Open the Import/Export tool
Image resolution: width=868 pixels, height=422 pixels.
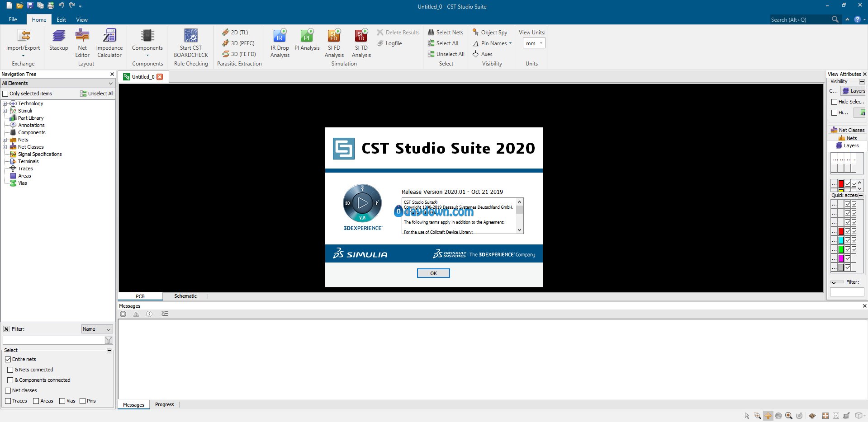click(23, 42)
